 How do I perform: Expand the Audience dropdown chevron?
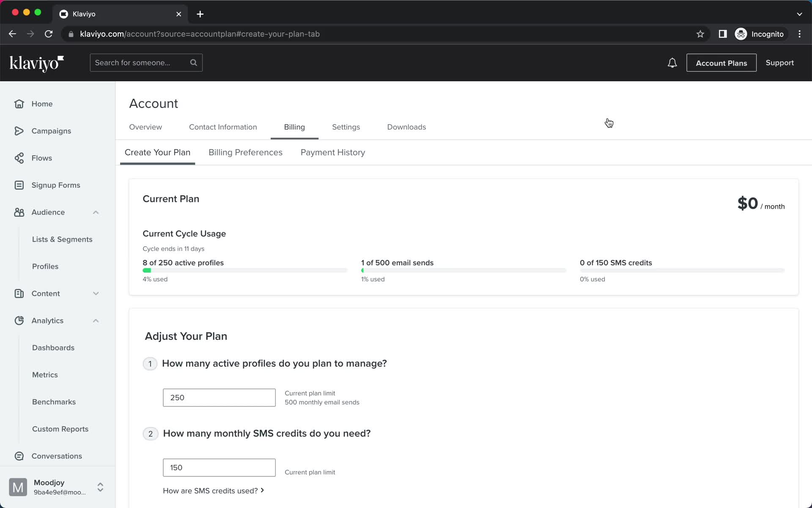95,212
